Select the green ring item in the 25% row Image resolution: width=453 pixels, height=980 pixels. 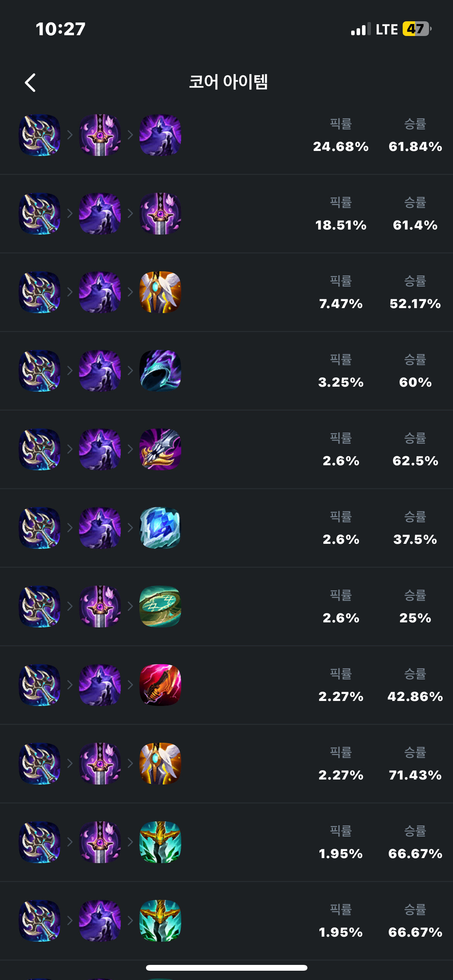click(x=160, y=607)
